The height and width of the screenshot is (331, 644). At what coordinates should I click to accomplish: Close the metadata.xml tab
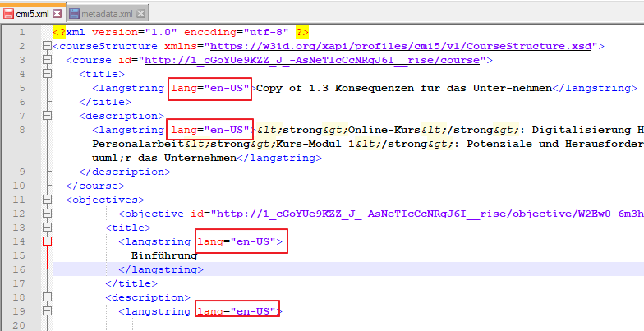click(x=141, y=13)
